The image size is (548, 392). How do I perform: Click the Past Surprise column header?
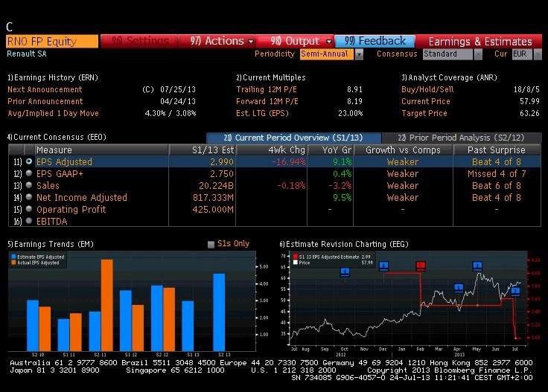497,150
